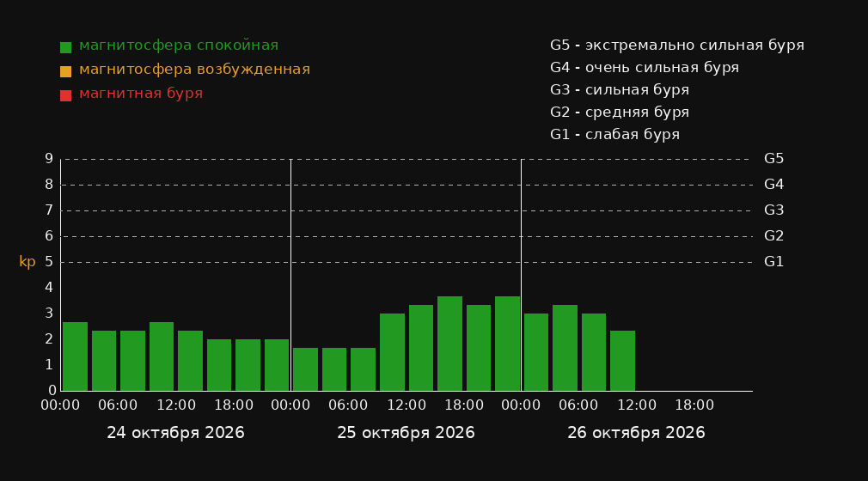
Task: Click the 18:00 time tick under 26 октября
Action: 694,405
